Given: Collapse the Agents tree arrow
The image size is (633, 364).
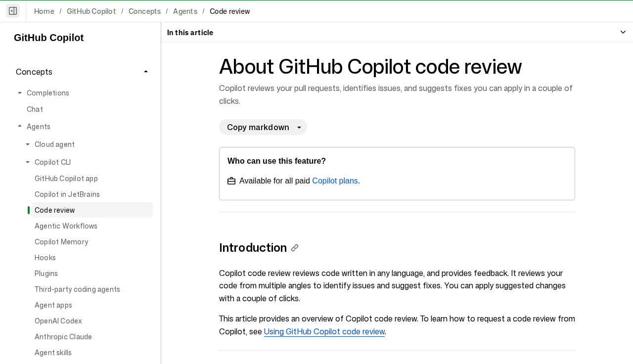Looking at the screenshot, I should (x=20, y=126).
